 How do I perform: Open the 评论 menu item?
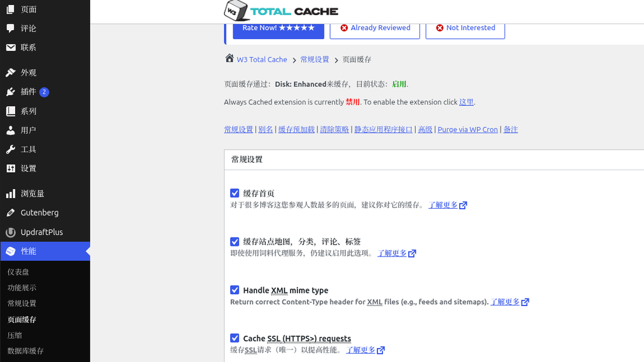45,28
